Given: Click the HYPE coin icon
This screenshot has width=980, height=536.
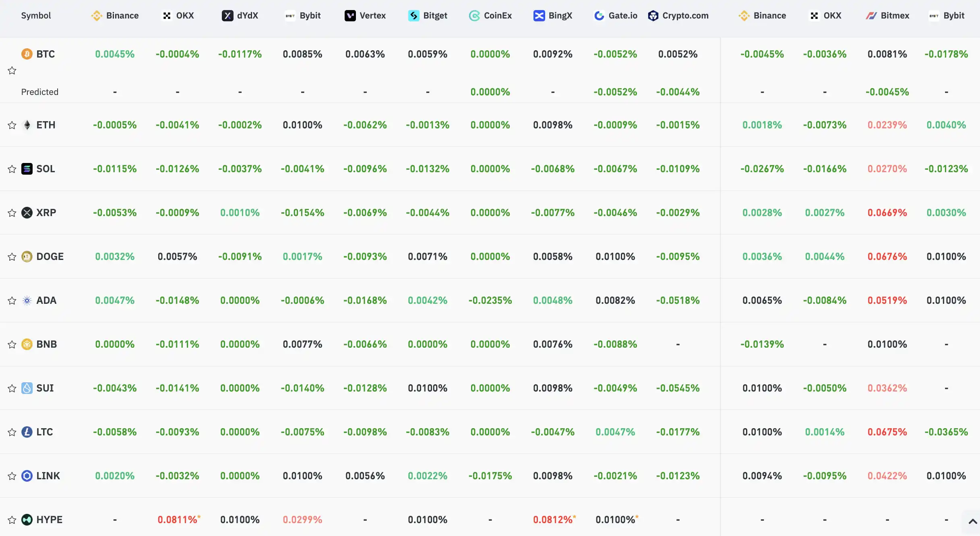Looking at the screenshot, I should point(27,520).
